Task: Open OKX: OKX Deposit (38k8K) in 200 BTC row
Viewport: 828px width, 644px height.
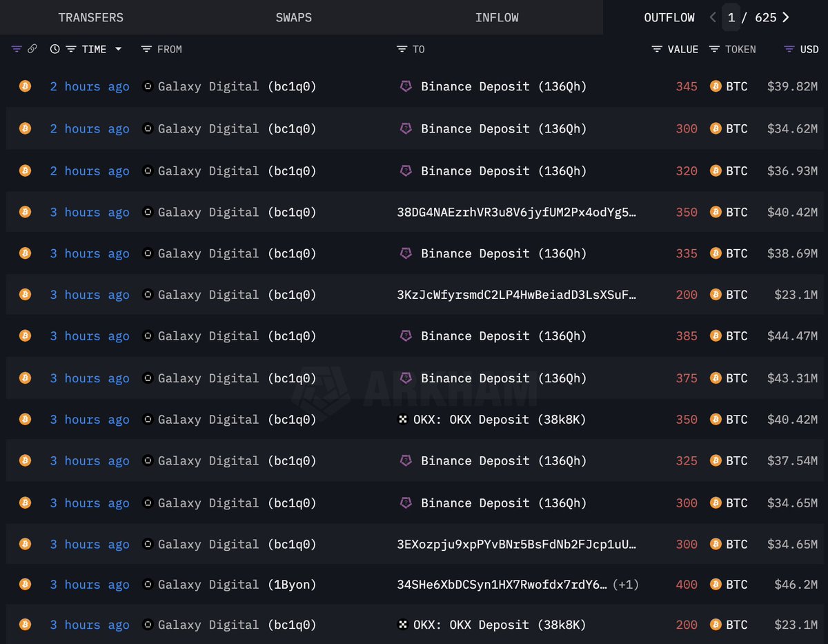Action: pos(500,625)
